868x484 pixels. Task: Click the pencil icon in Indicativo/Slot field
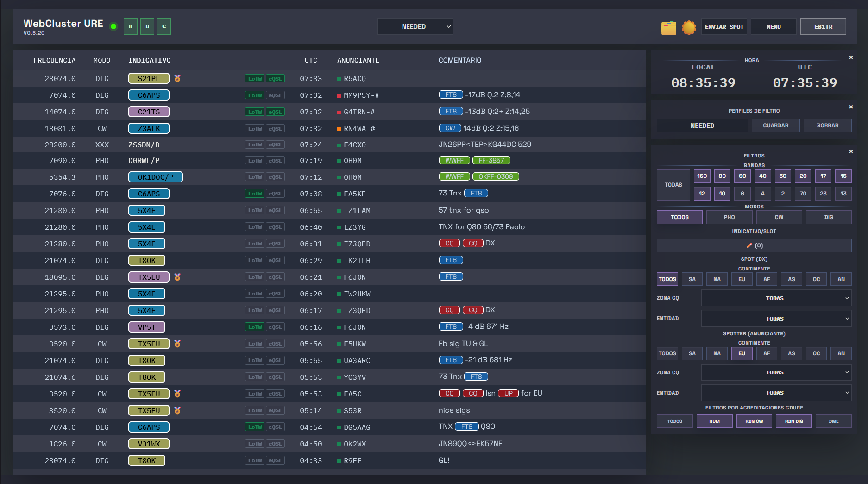tap(749, 245)
